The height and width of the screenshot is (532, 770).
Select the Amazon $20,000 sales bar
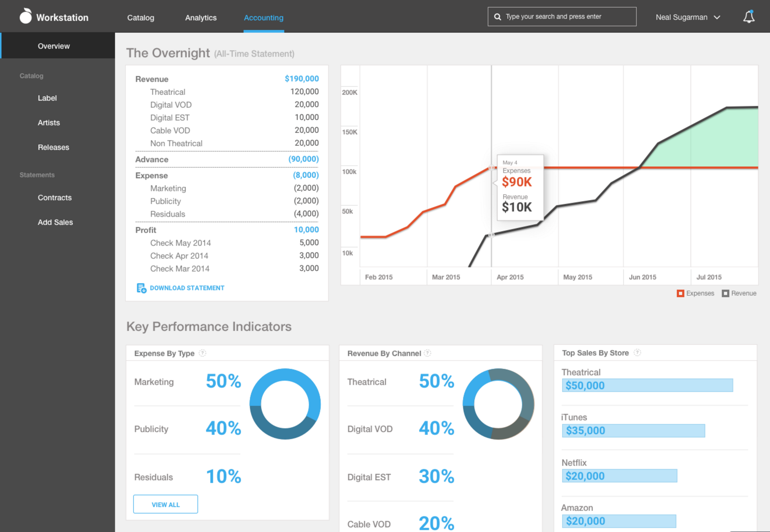click(x=619, y=521)
